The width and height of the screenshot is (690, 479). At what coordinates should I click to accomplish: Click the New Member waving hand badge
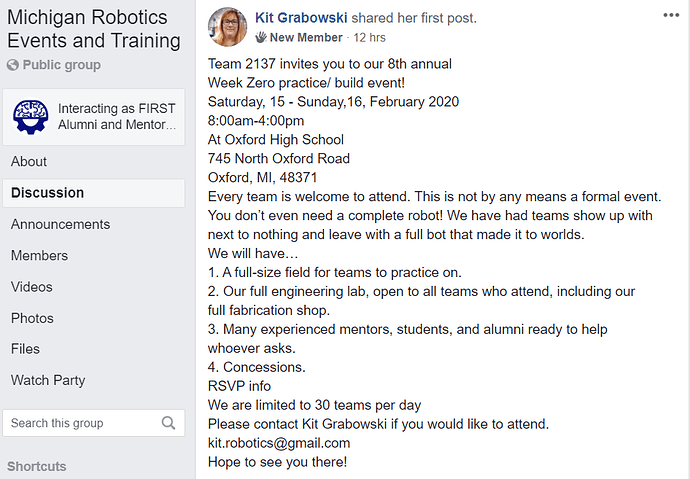tap(261, 37)
